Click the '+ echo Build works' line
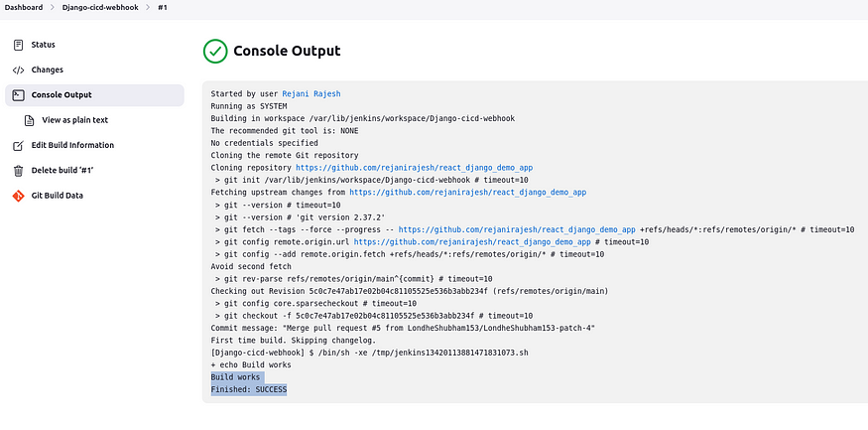Viewport: 868px width, 430px height. pyautogui.click(x=251, y=365)
